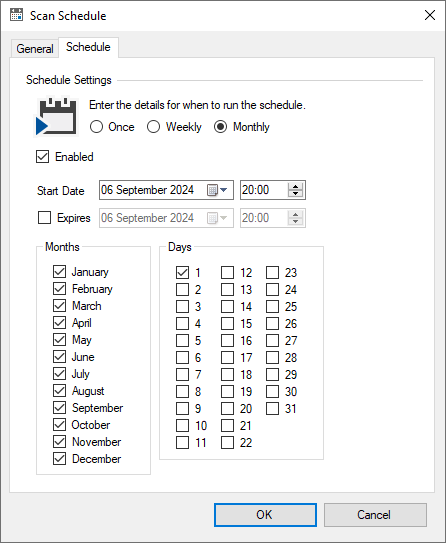This screenshot has width=446, height=543.
Task: Select the Weekly radio option
Action: pos(153,127)
